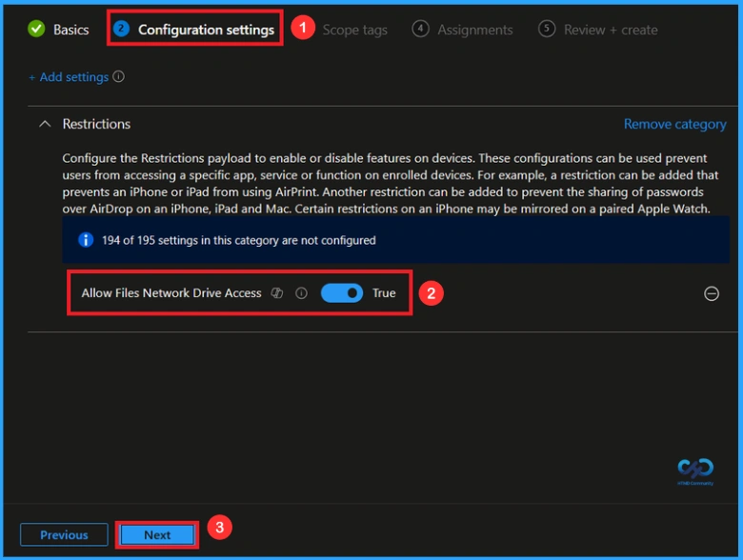The width and height of the screenshot is (743, 560).
Task: Open the Scope tags tab
Action: click(x=355, y=30)
